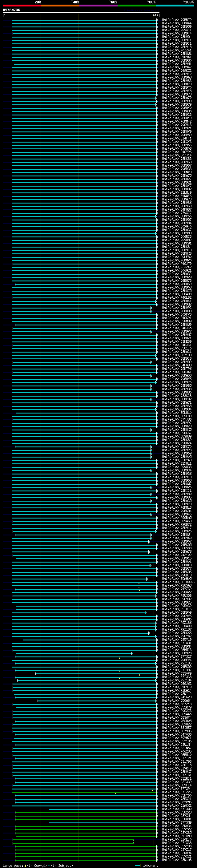197x868 pixels.
Task: Select row label UniRef100_Q8S8W9
Action: point(177,436)
